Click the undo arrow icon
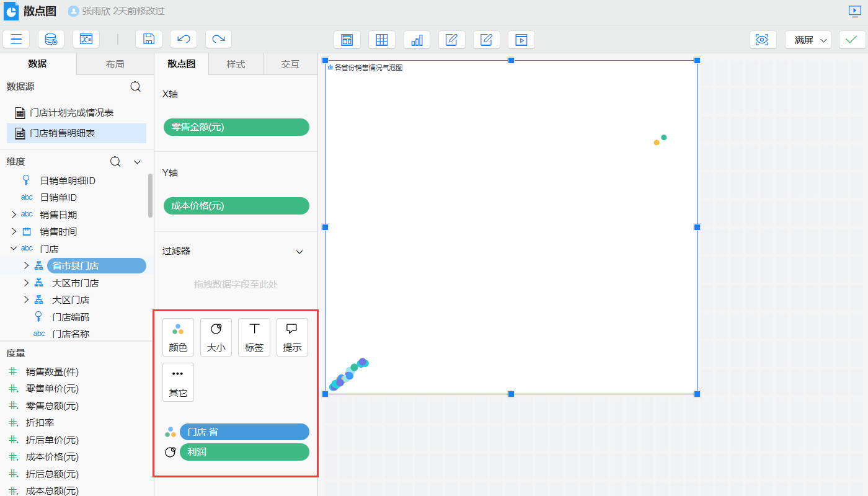868x496 pixels. point(184,40)
